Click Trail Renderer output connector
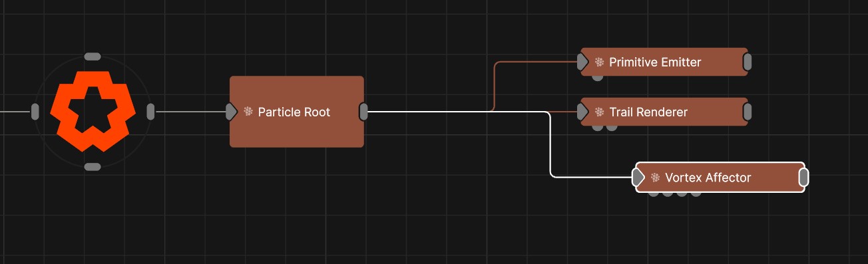868x264 pixels. 748,112
